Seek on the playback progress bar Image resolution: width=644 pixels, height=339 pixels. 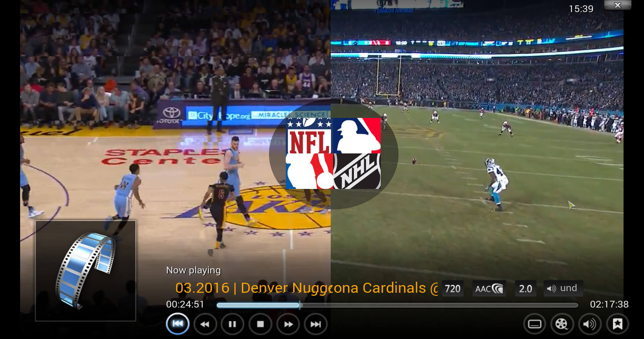point(397,305)
